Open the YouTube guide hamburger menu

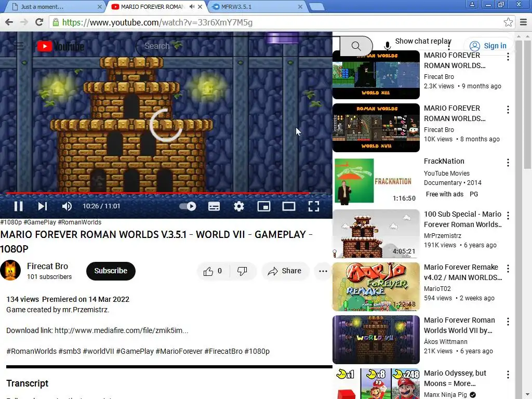19,46
